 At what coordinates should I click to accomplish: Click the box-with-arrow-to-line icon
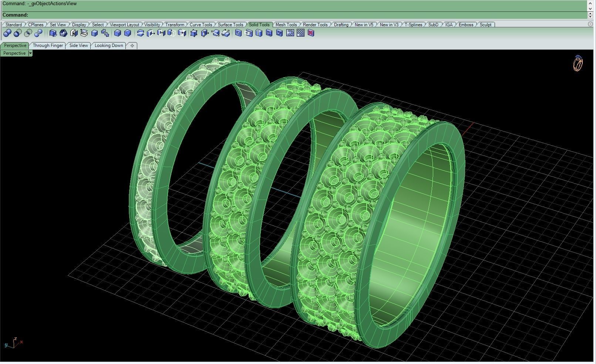[x=182, y=33]
